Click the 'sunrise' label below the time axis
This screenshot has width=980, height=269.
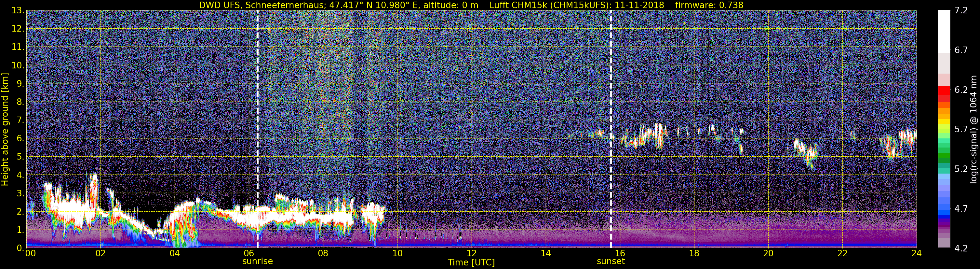point(258,262)
